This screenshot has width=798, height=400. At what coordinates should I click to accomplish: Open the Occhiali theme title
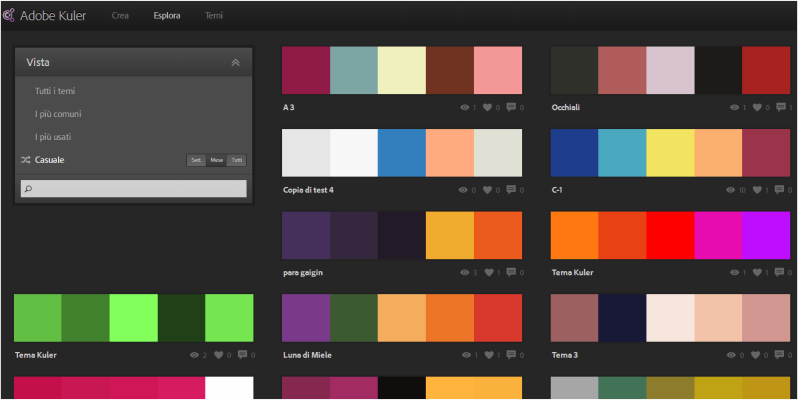tap(565, 107)
